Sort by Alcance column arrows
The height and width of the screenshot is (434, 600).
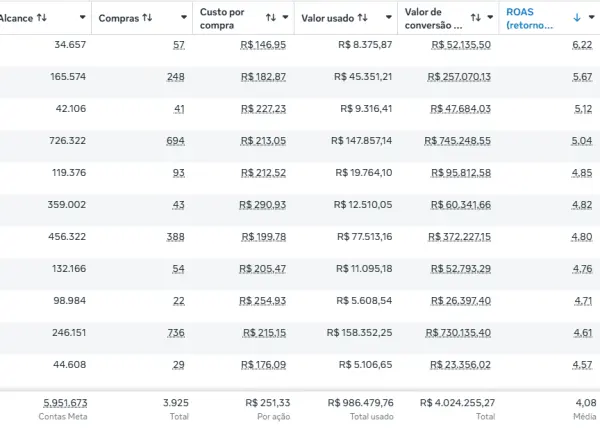pyautogui.click(x=42, y=18)
